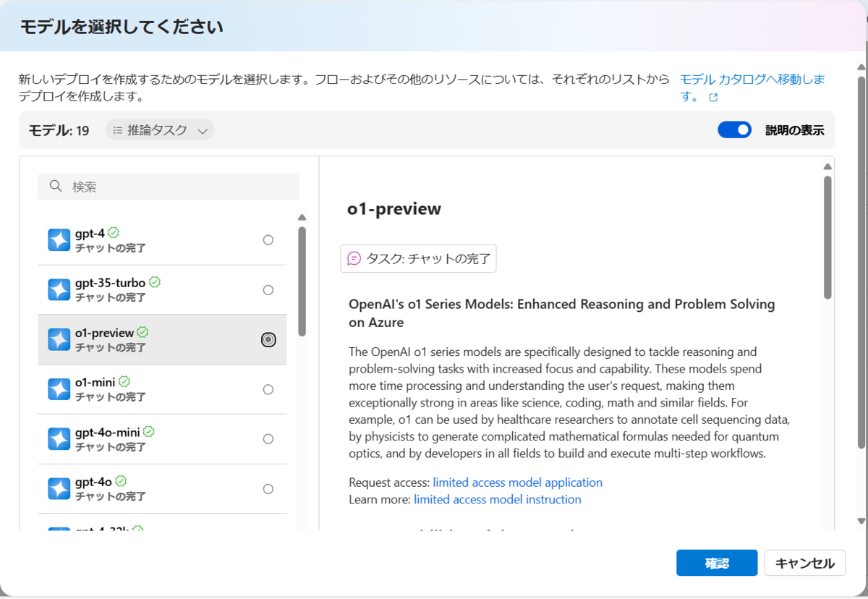Select the gpt-35-turbo radio button
This screenshot has width=868, height=599.
[x=268, y=290]
